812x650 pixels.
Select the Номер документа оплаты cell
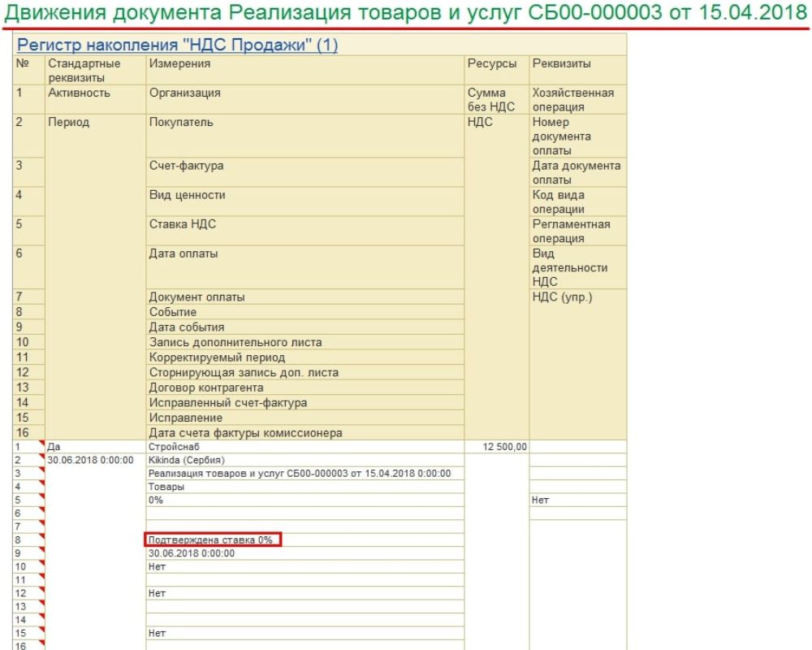[578, 136]
